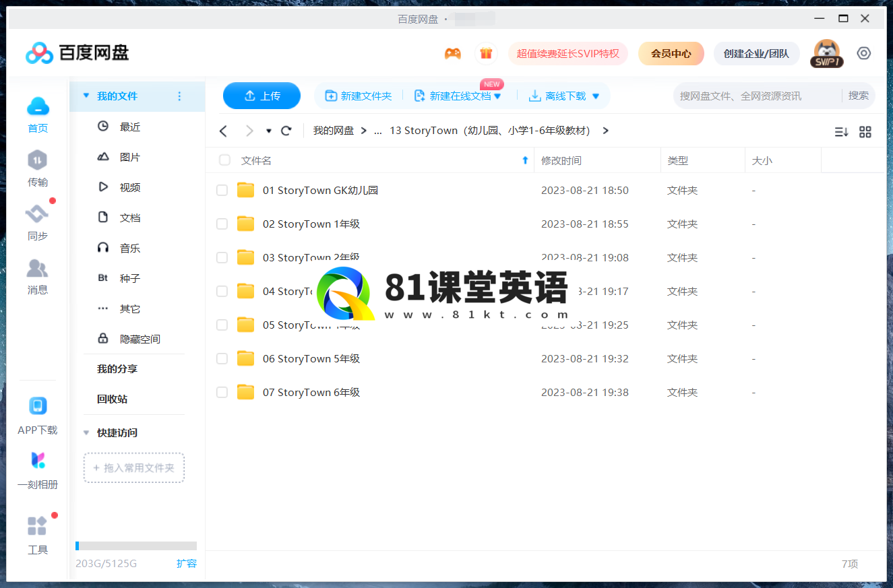
Task: Check the 03 StoryTown 2年级 checkbox
Action: [x=222, y=257]
